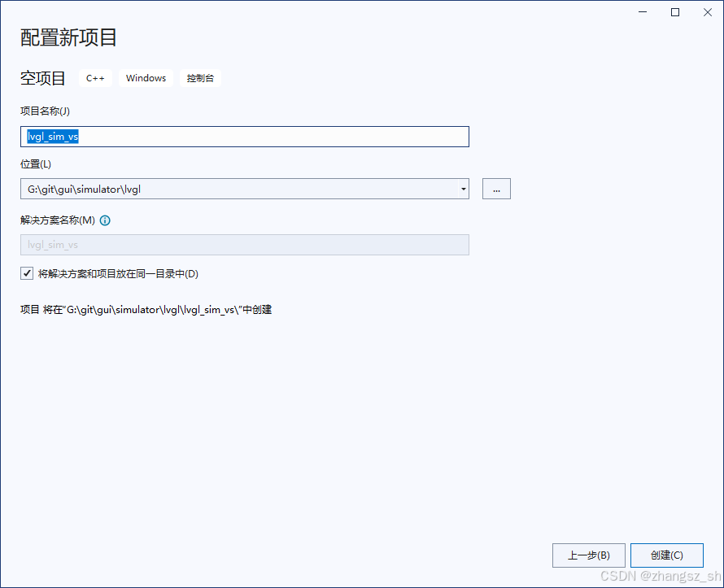Minimize the dialog window
This screenshot has width=724, height=588.
pos(643,12)
